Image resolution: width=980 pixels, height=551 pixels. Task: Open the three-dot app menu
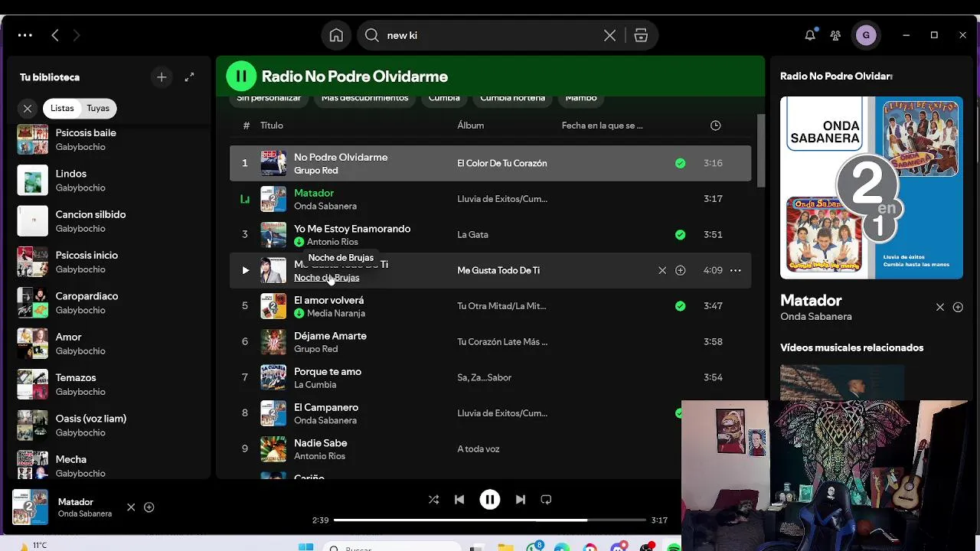click(25, 35)
